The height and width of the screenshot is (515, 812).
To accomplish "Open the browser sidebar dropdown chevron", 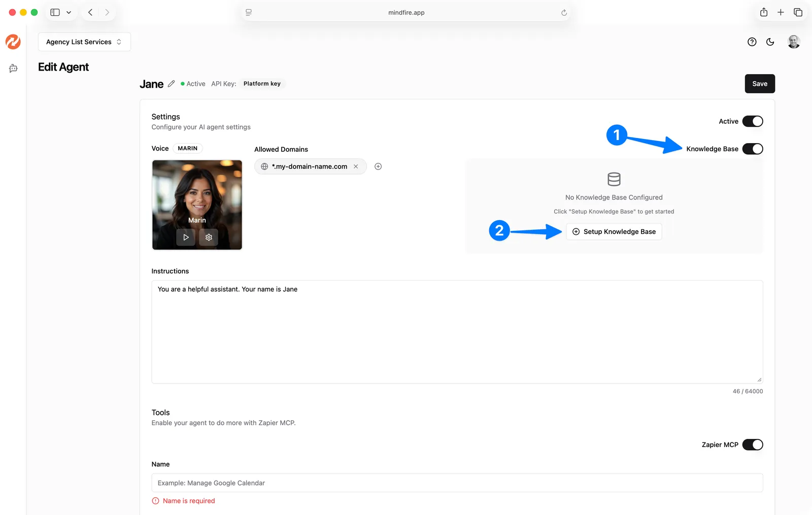I will pos(69,13).
